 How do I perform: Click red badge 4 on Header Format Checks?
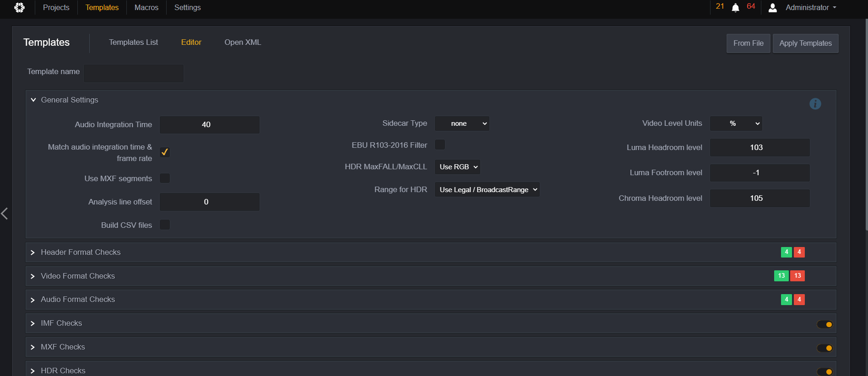click(799, 252)
